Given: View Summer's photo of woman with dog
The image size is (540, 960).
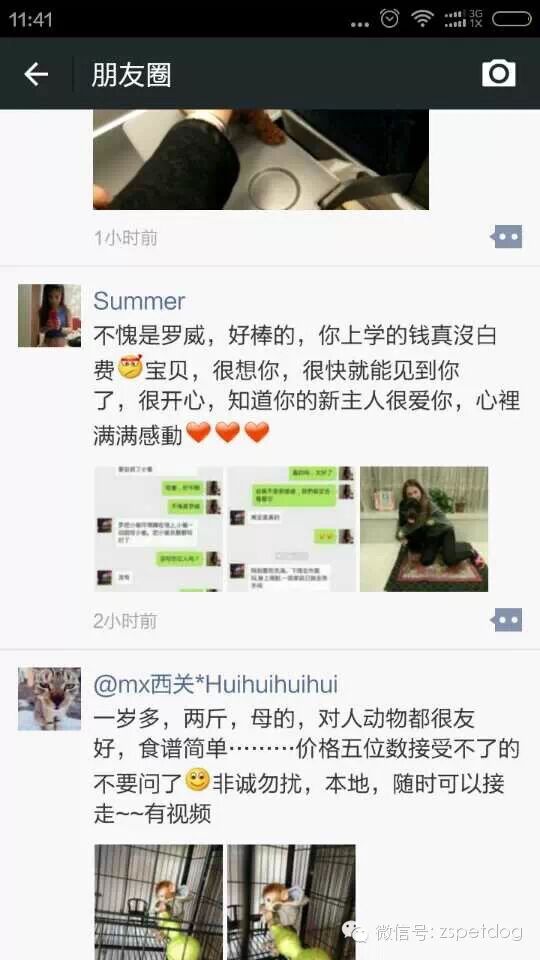Looking at the screenshot, I should 424,529.
